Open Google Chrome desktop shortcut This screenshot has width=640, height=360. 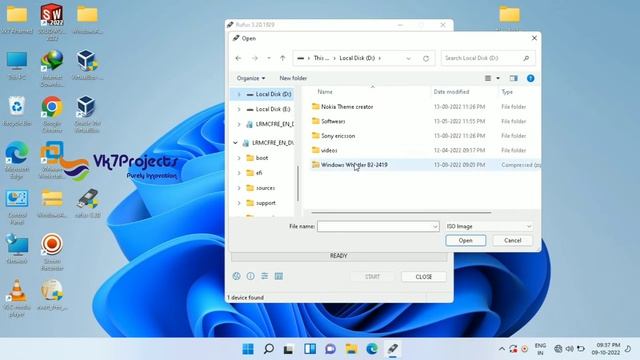tap(52, 114)
